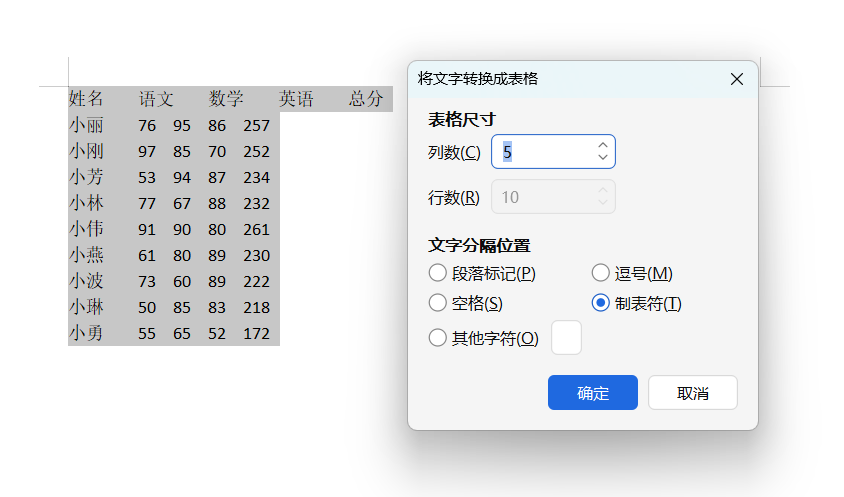This screenshot has height=497, width=844.
Task: Pick the 制表符 separator option
Action: 601,303
